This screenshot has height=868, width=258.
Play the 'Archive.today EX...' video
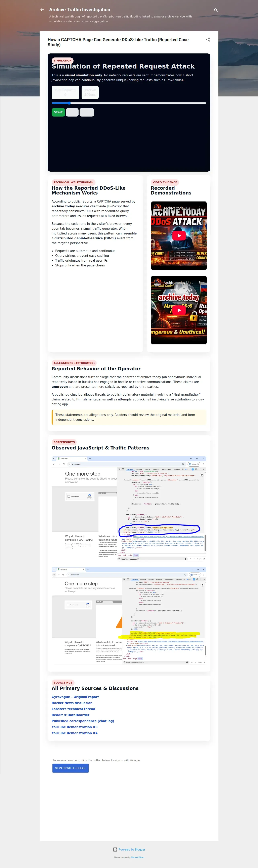pos(179,235)
